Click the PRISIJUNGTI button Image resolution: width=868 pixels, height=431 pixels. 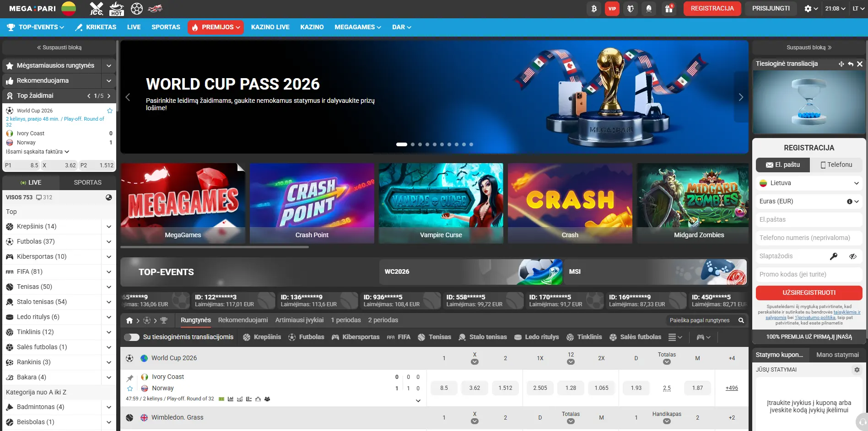771,9
